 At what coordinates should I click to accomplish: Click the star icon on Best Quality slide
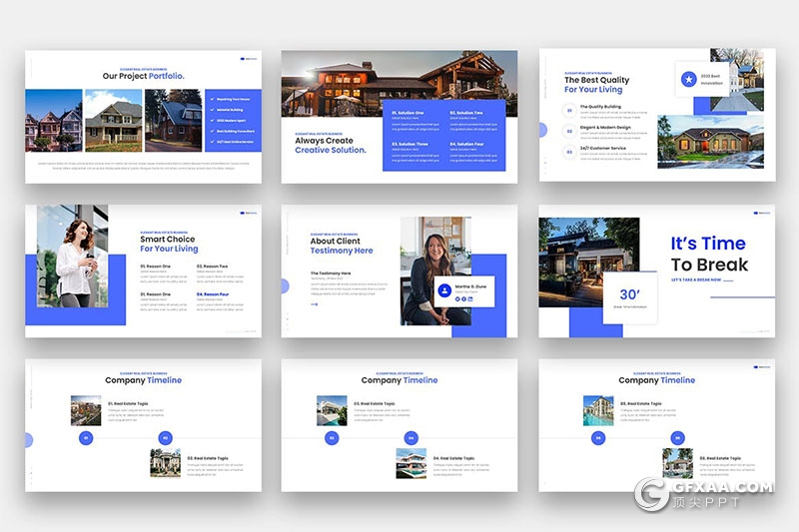pos(687,79)
